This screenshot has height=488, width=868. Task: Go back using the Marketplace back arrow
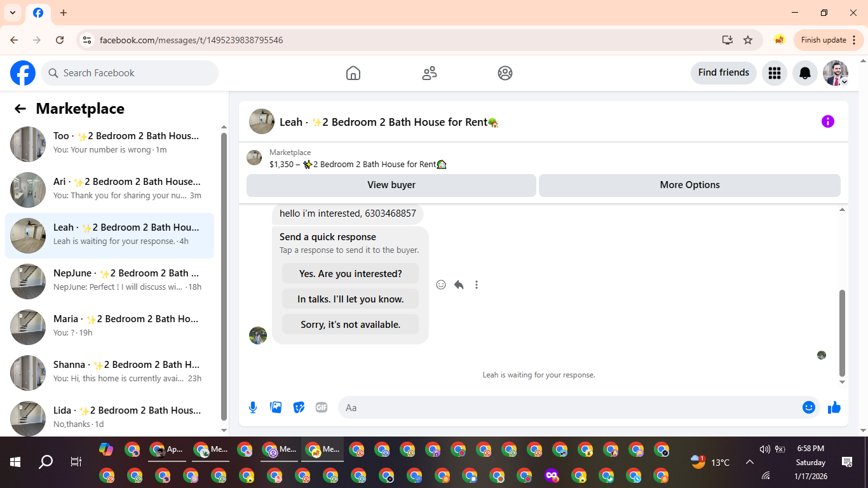[x=20, y=109]
